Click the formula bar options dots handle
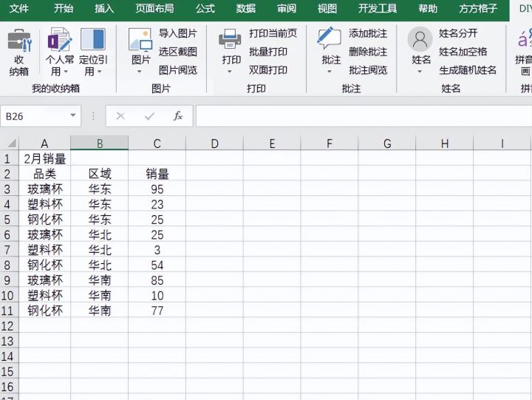The width and height of the screenshot is (532, 400). tap(93, 116)
